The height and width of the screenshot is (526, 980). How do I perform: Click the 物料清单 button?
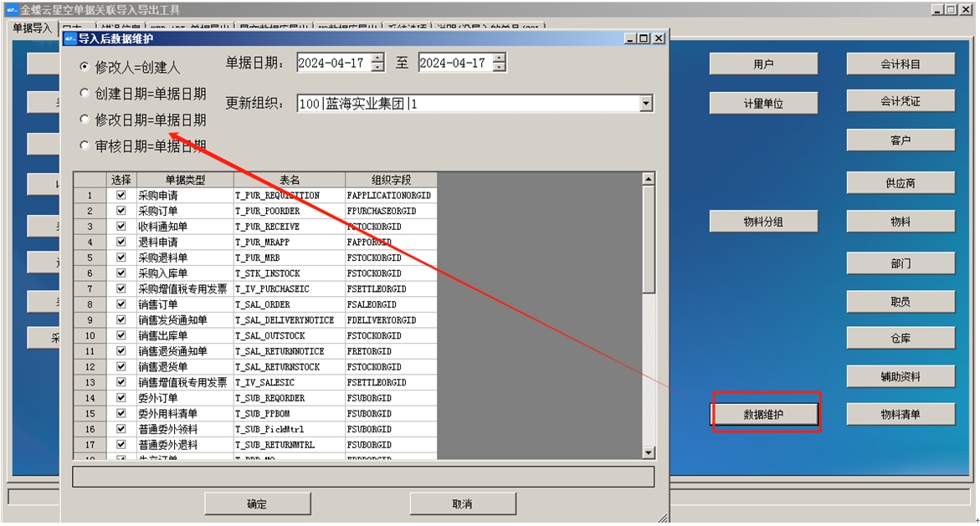(900, 414)
